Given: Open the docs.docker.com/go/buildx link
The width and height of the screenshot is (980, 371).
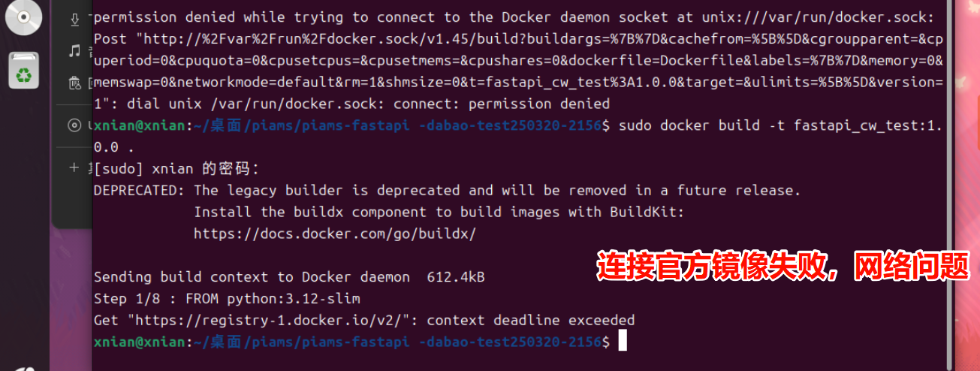Looking at the screenshot, I should [x=335, y=234].
